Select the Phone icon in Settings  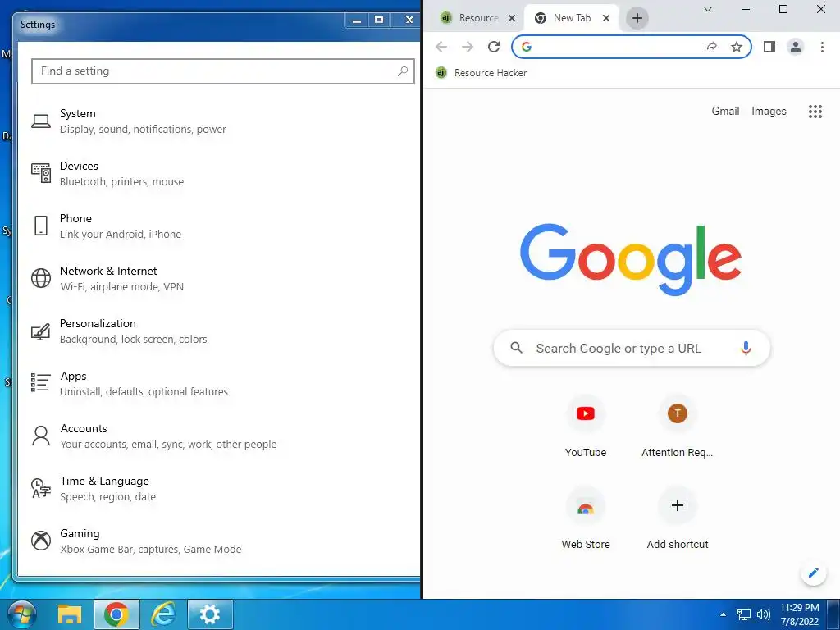(x=41, y=226)
